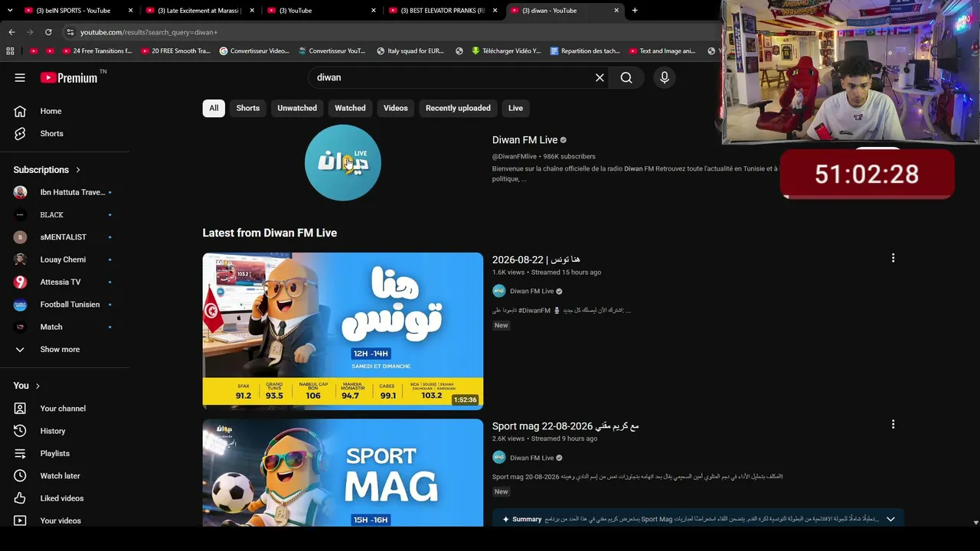Open new browser tab with plus button

635,11
